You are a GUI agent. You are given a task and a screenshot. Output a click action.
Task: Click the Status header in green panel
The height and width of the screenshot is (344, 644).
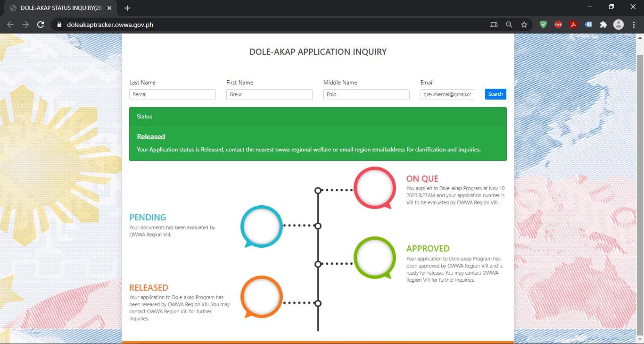(x=144, y=117)
